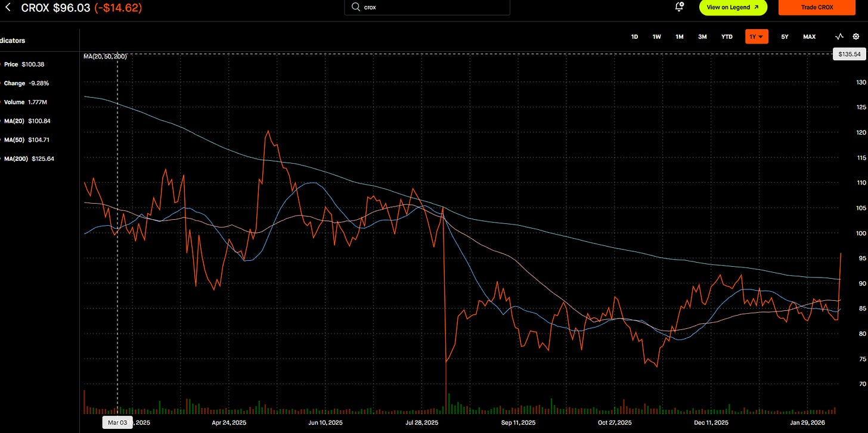Click the Apr 24, 2025 axis date
Viewport: 868px width, 433px height.
click(x=229, y=422)
